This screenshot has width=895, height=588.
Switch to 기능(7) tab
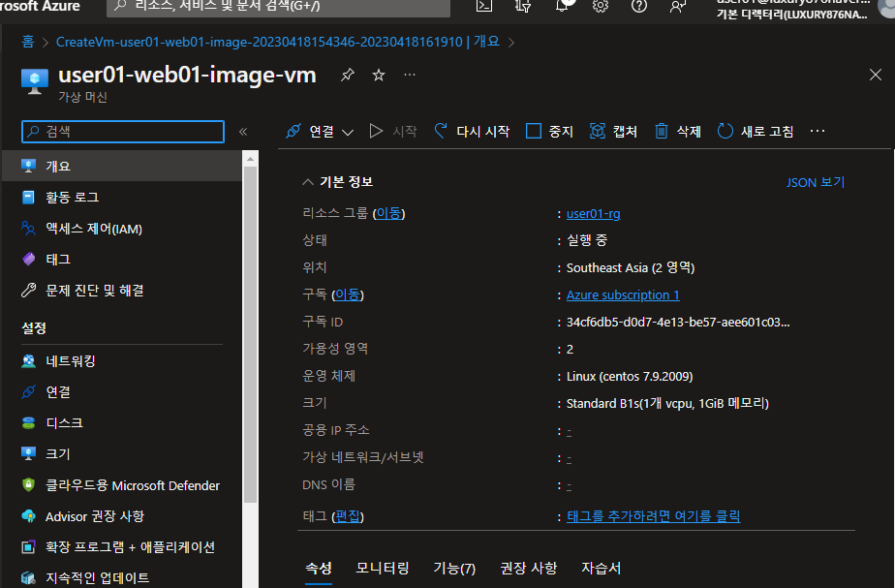tap(454, 569)
